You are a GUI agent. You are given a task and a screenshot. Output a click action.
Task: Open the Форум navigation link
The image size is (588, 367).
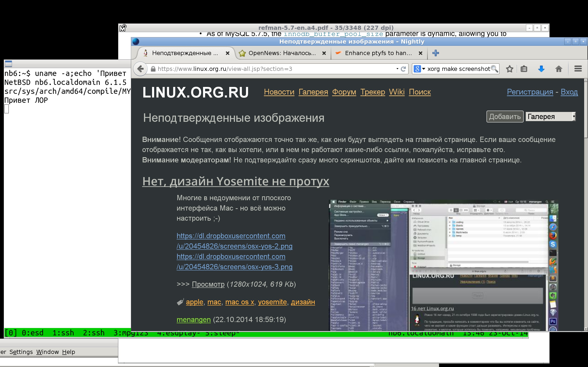(x=344, y=92)
